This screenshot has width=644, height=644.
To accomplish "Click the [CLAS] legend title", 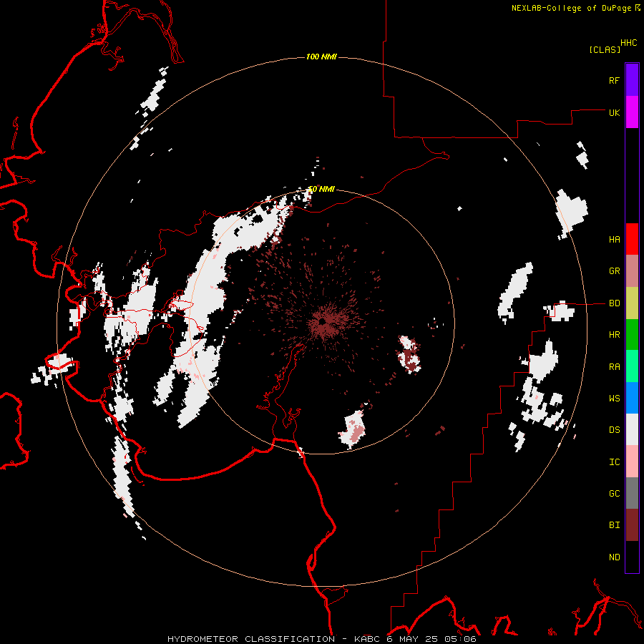I will (x=605, y=49).
